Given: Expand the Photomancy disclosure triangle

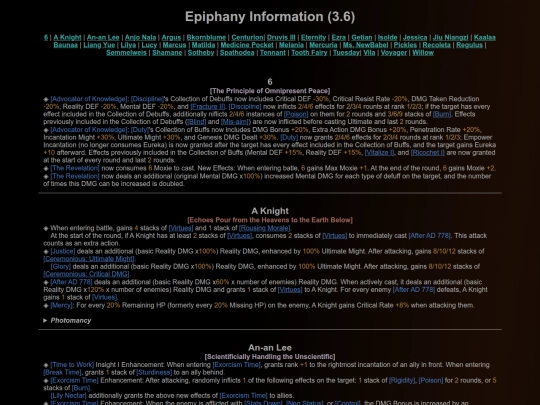Looking at the screenshot, I should (x=45, y=321).
